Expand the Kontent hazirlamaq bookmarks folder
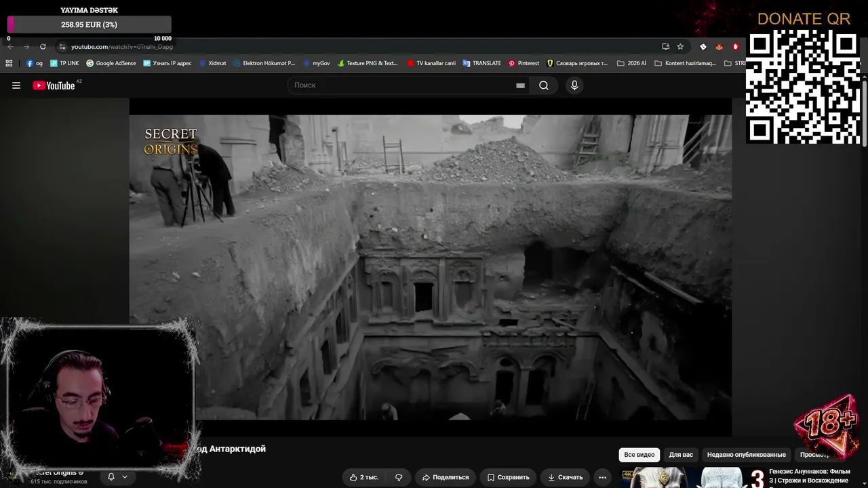This screenshot has height=488, width=868. tap(685, 63)
